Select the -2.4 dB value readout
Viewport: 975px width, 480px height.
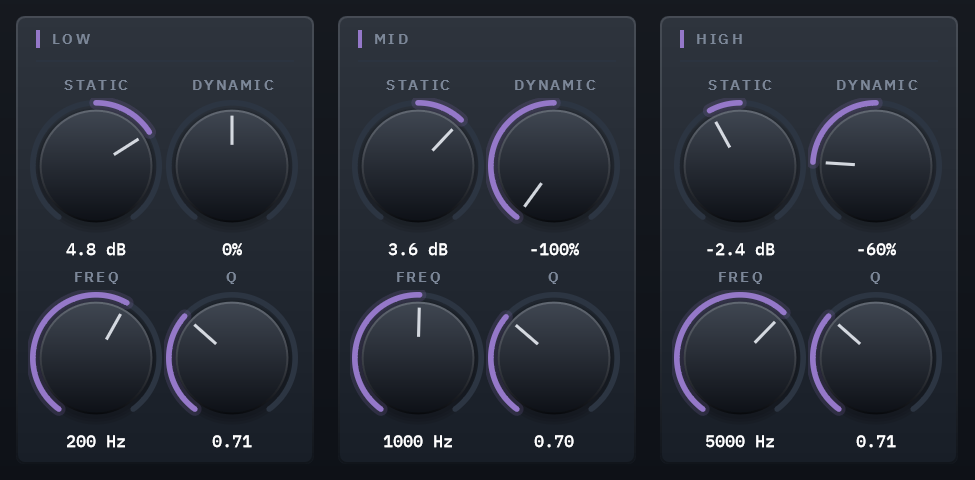(x=741, y=250)
